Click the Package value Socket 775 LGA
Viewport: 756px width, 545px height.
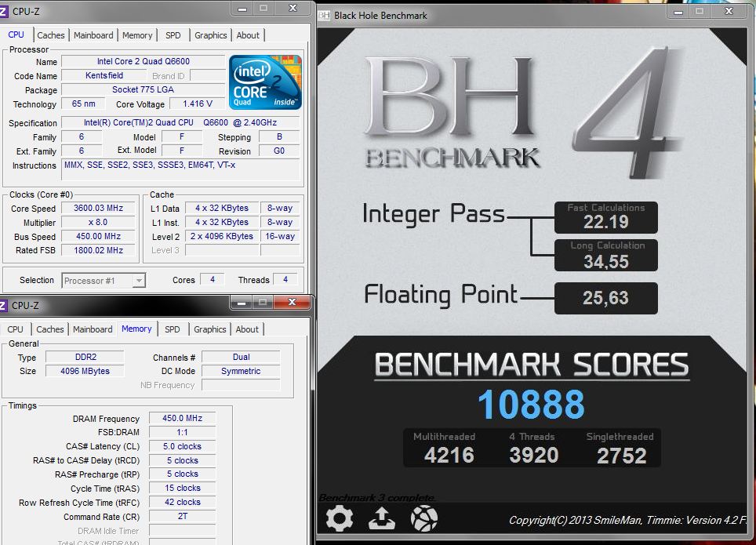pos(144,89)
